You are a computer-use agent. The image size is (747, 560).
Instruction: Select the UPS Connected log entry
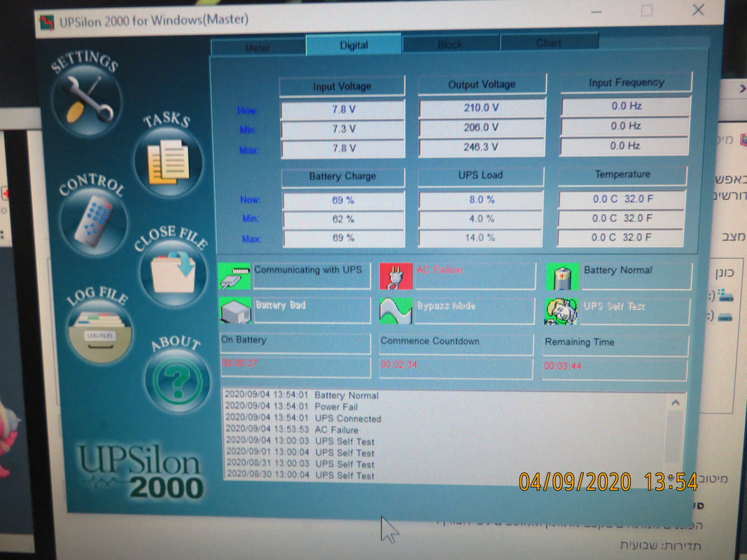point(303,418)
